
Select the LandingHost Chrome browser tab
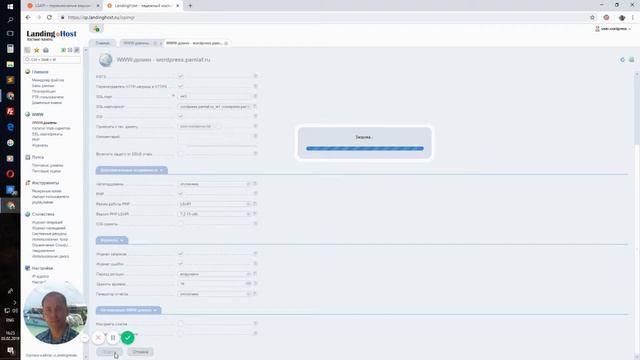(142, 6)
